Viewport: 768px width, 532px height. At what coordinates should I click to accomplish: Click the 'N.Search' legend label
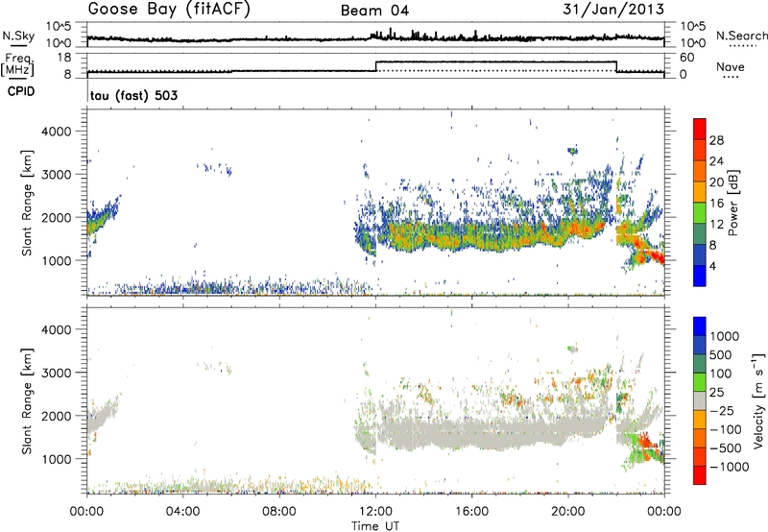point(741,36)
